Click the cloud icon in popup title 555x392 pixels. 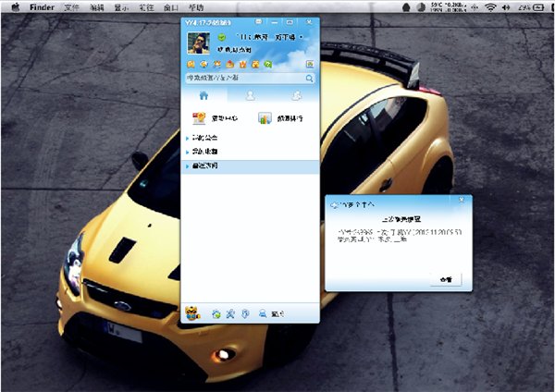334,204
